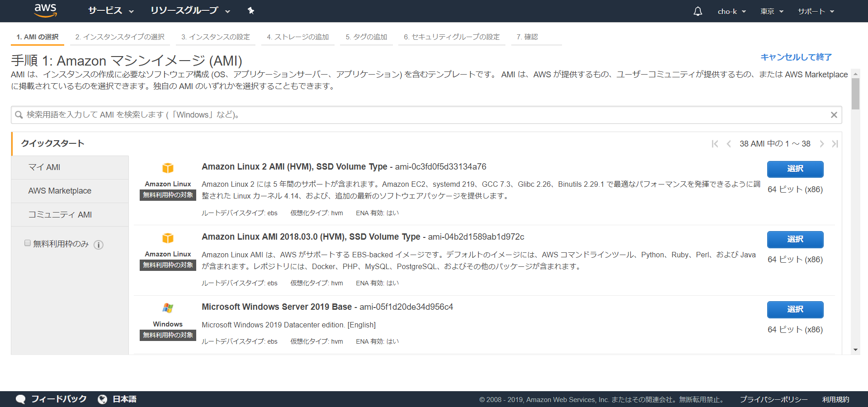Click 選択 for Amazon Linux AMI 2018.03.0
868x407 pixels.
(795, 239)
